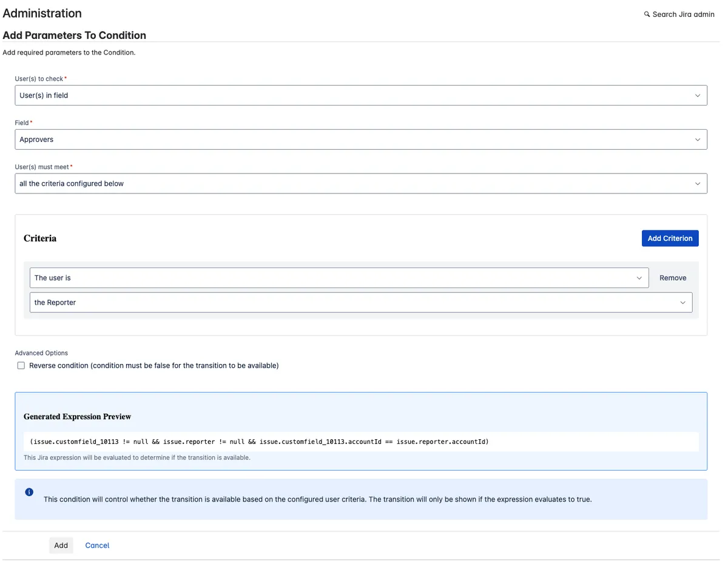
Task: Open the 'The user is' criterion dropdown
Action: pyautogui.click(x=339, y=278)
